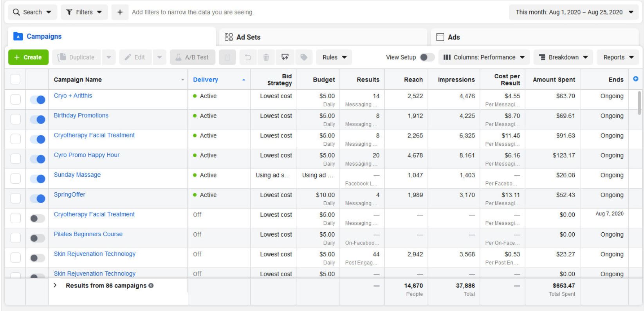Expand the Results from 86 campaigns row

(x=55, y=286)
